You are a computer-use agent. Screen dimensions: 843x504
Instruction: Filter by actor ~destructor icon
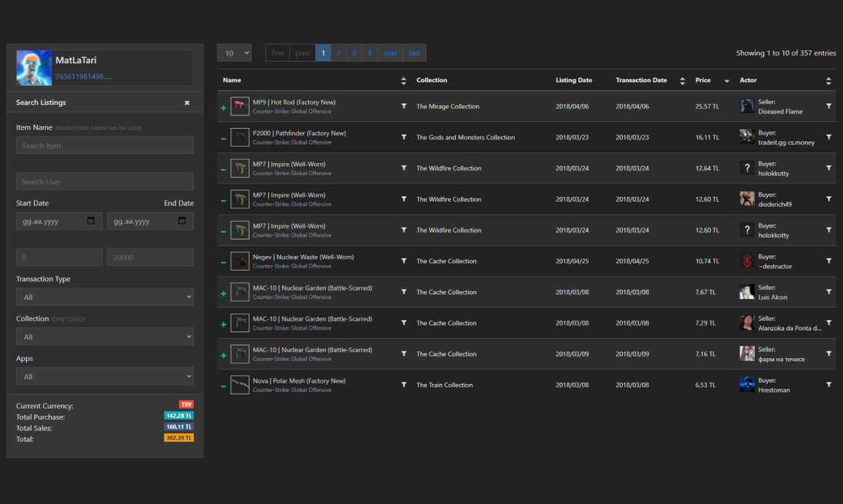pos(828,261)
